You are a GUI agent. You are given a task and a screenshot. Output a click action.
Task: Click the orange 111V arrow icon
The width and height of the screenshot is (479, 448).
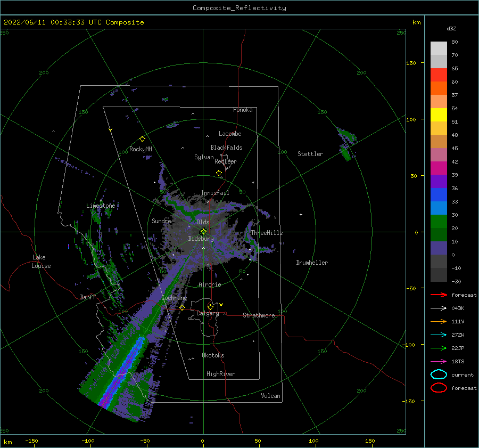click(439, 321)
